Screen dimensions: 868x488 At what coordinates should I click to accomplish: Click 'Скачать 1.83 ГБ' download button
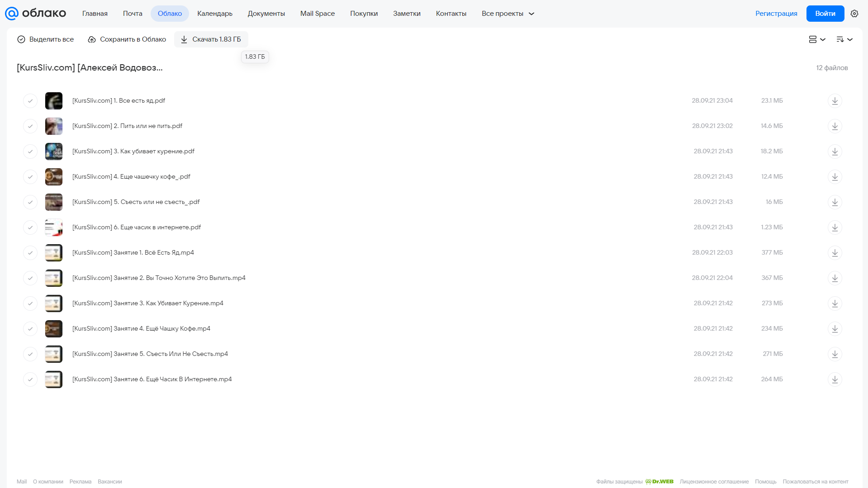click(211, 39)
